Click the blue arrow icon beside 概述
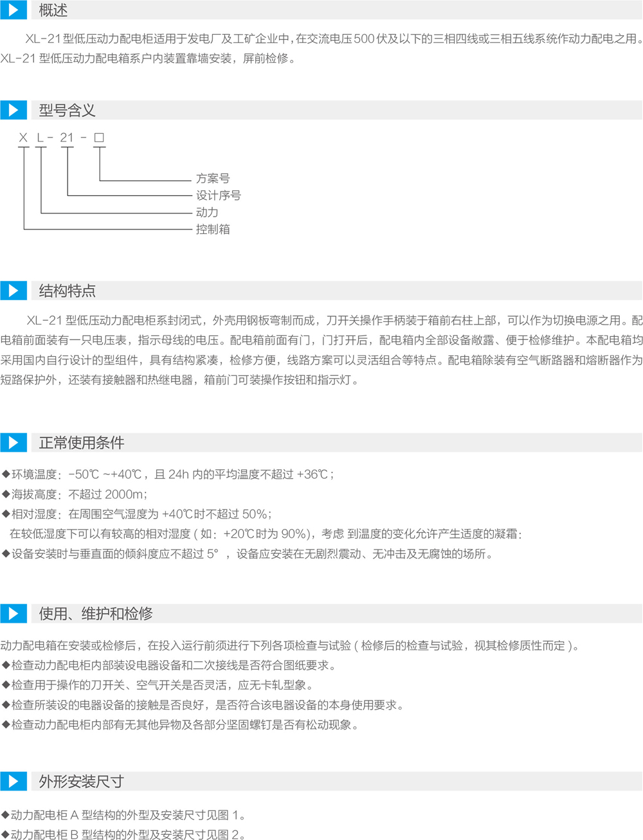The width and height of the screenshot is (643, 840). [13, 10]
